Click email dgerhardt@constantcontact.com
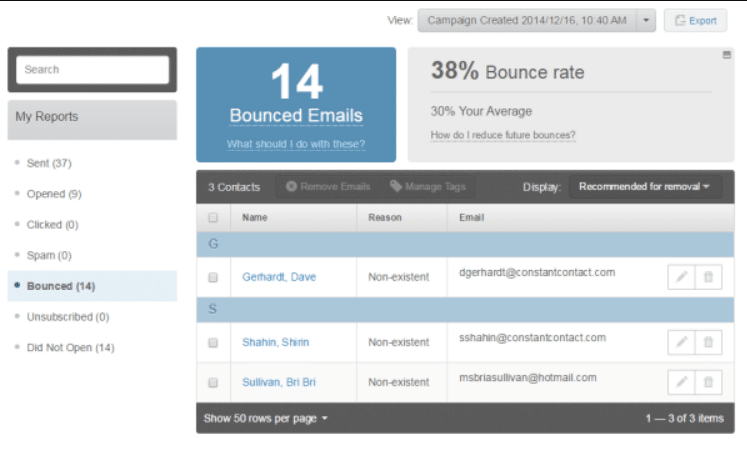 coord(537,272)
